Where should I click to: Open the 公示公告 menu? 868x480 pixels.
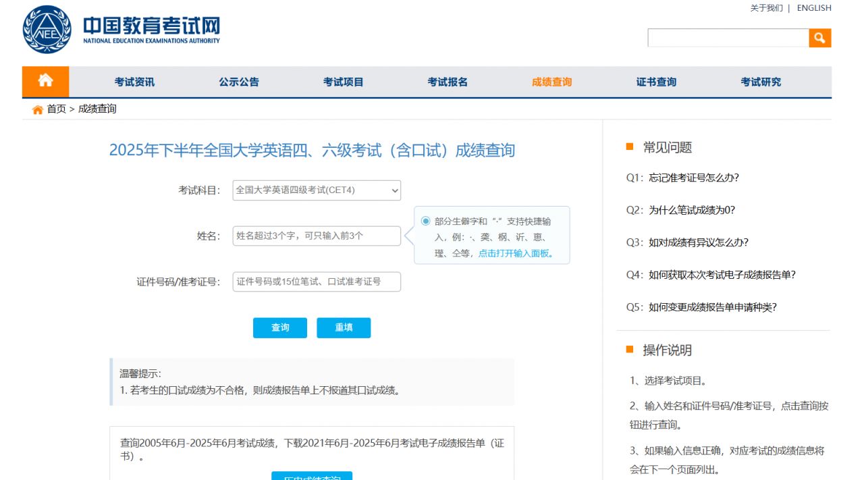click(x=239, y=82)
